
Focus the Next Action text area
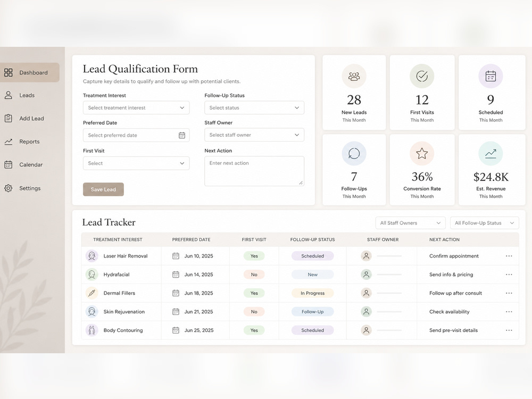point(254,171)
